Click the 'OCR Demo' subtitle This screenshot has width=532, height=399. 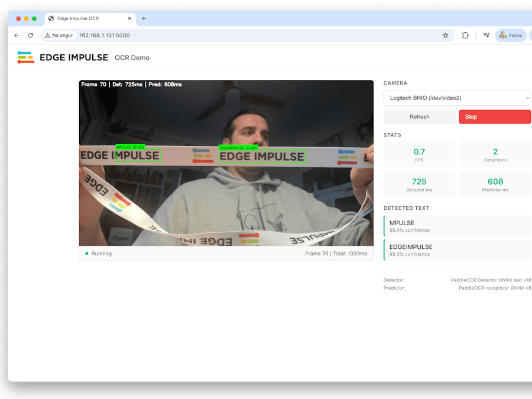click(132, 58)
